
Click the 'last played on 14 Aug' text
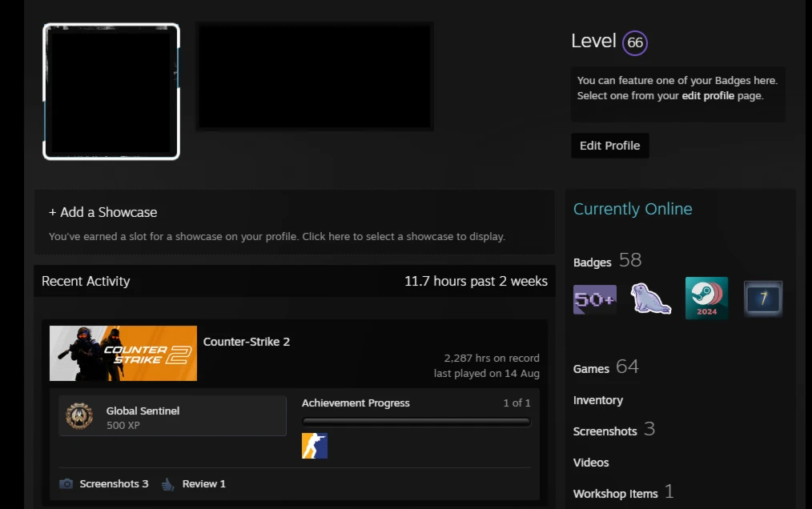tap(487, 373)
